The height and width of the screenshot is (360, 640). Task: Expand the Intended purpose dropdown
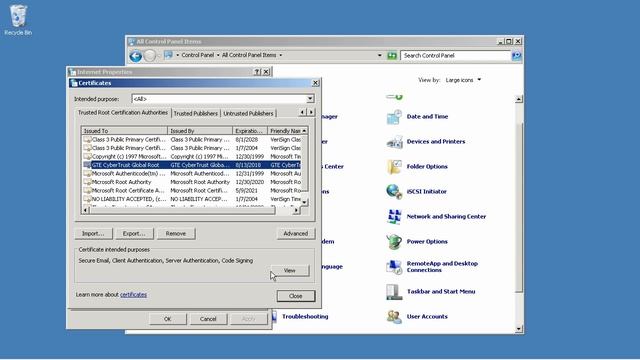[310, 99]
